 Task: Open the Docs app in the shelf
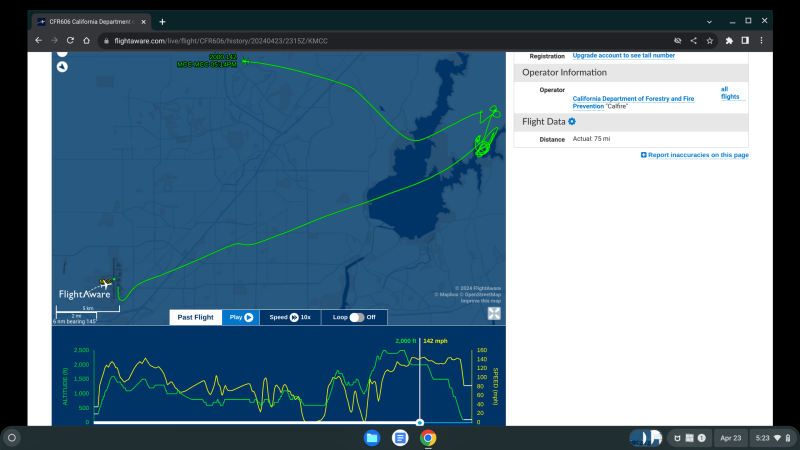coord(400,438)
